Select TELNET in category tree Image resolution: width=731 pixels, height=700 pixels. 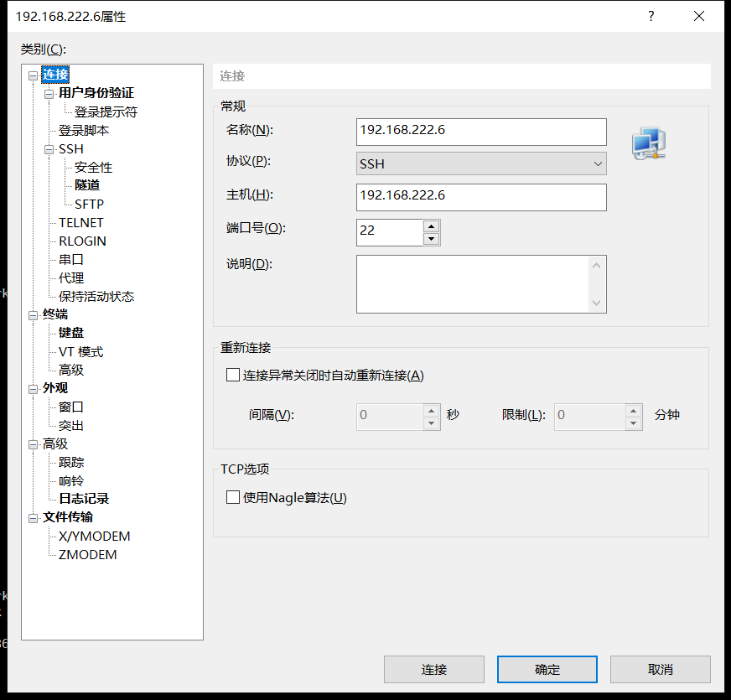click(x=81, y=223)
